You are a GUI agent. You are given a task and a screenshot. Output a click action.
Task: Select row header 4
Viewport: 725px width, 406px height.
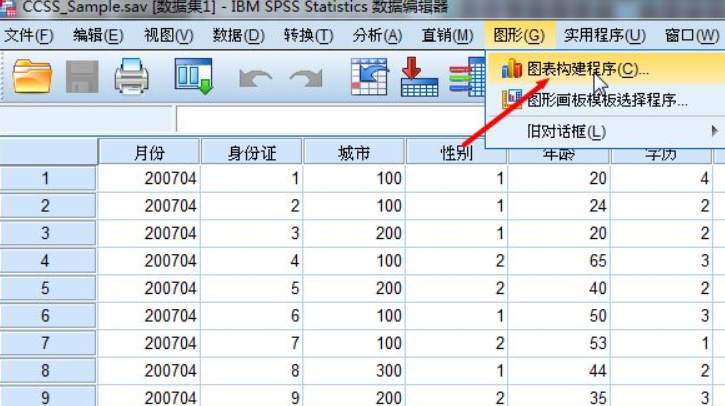click(x=48, y=261)
